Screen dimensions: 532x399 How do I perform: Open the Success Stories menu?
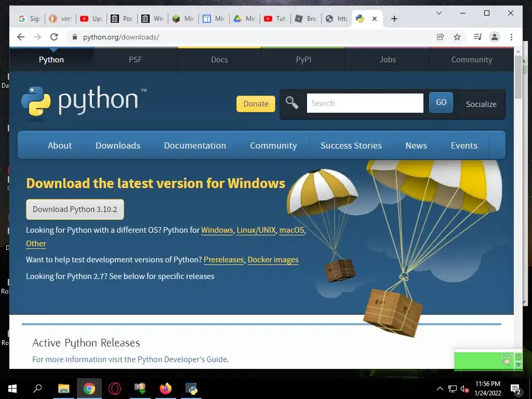351,145
